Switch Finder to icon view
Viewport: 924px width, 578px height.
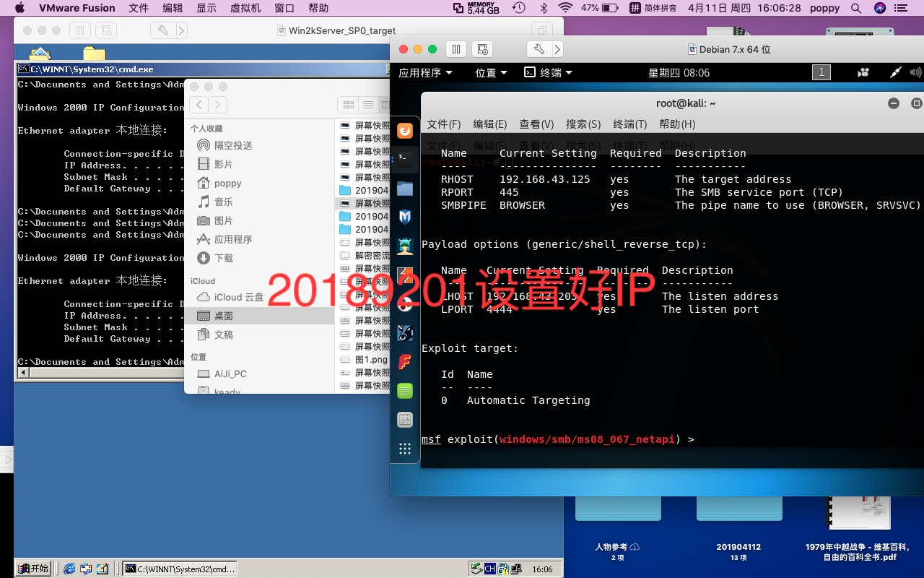[x=349, y=105]
